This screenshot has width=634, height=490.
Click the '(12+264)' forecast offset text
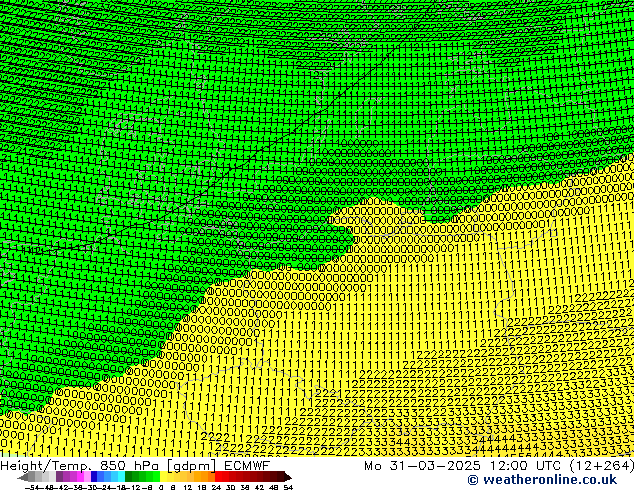click(x=601, y=465)
